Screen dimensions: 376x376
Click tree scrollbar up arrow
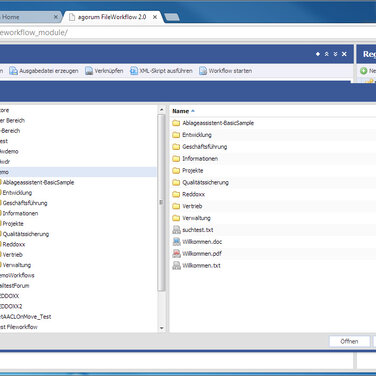coord(162,110)
